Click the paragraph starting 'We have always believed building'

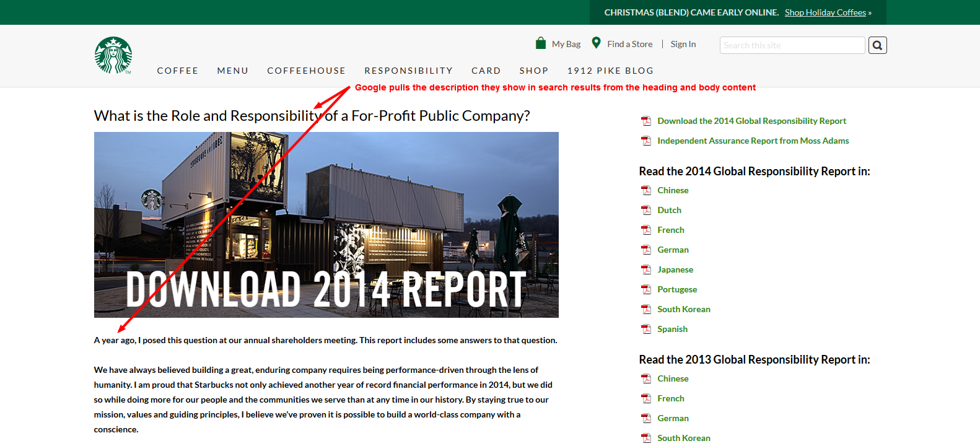point(323,400)
